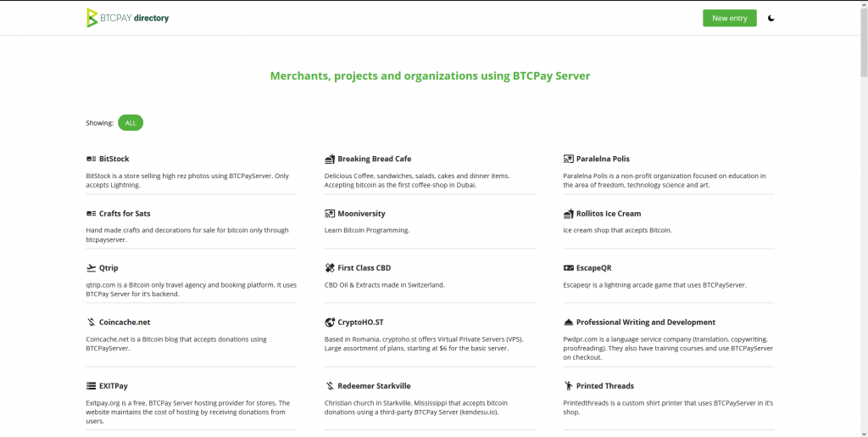
Task: Click the icon beside Crafts for Sats
Action: [x=92, y=214]
